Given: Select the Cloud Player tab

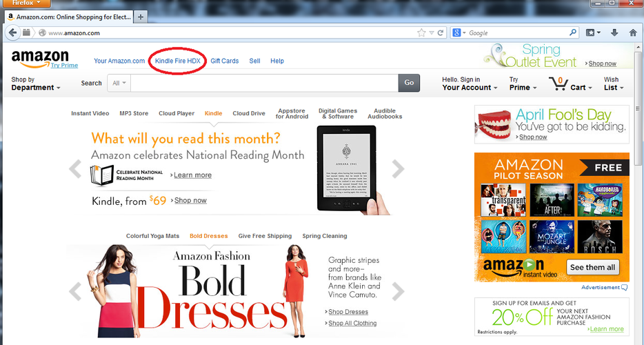Looking at the screenshot, I should click(x=177, y=113).
